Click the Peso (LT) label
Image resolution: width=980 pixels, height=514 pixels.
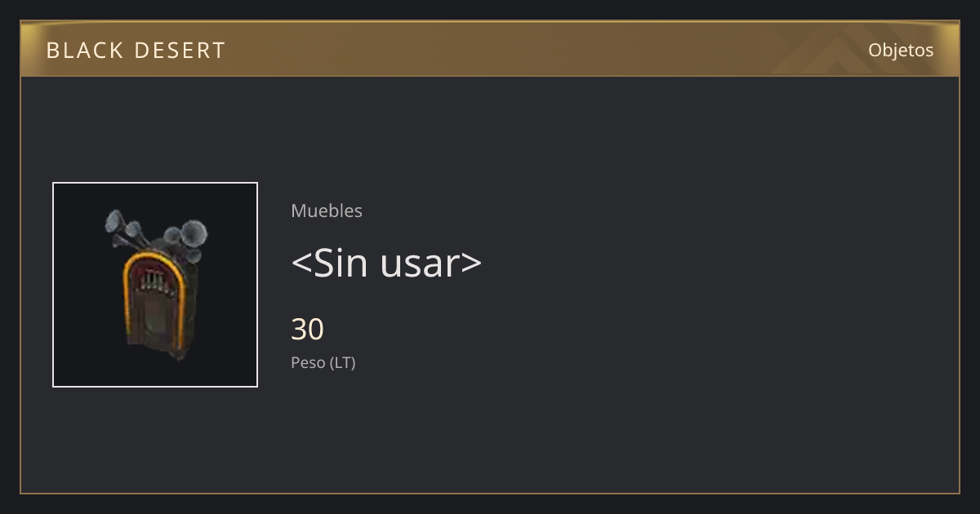(323, 363)
